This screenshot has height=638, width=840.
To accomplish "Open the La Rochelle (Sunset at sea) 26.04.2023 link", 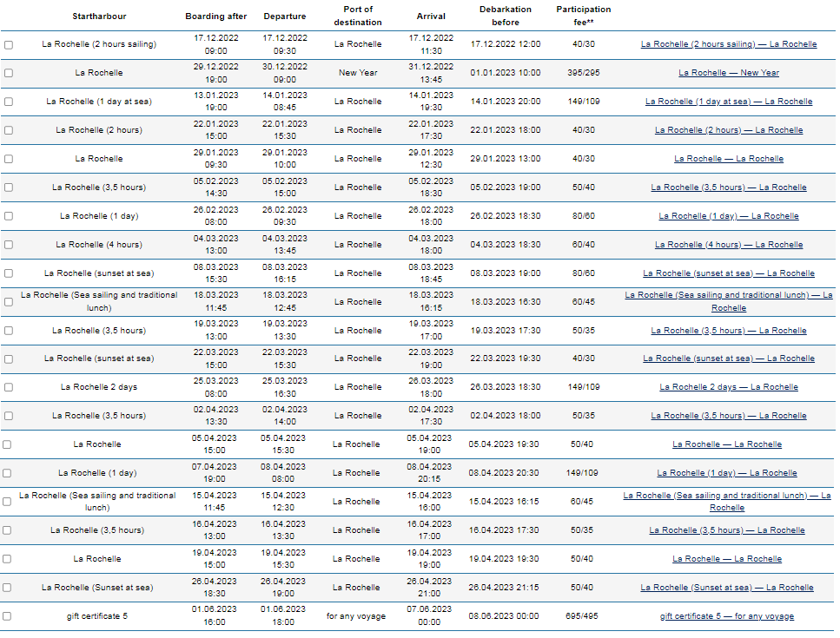I will [x=728, y=587].
